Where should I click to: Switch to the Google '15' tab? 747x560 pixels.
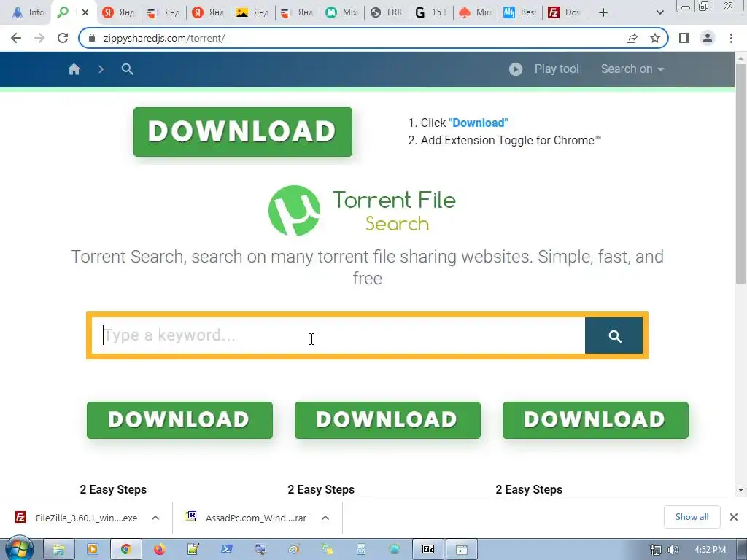click(x=431, y=12)
